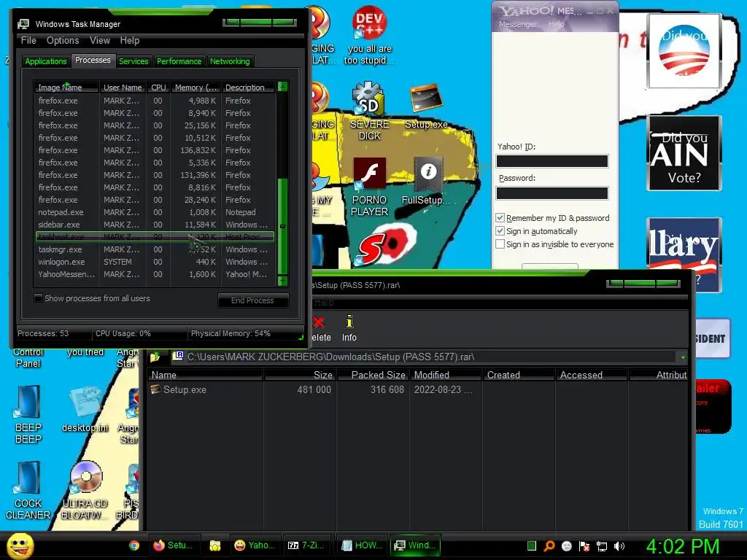Image resolution: width=747 pixels, height=560 pixels.
Task: Sort 7-Zip list by Name column
Action: coord(205,375)
